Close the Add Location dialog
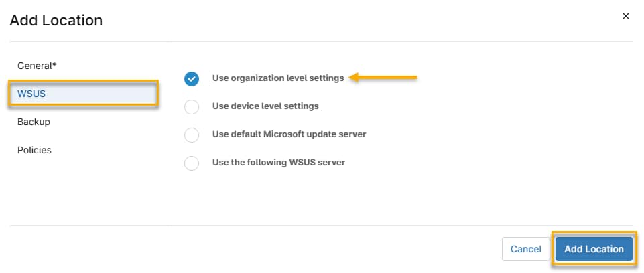644x273 pixels. [x=626, y=16]
